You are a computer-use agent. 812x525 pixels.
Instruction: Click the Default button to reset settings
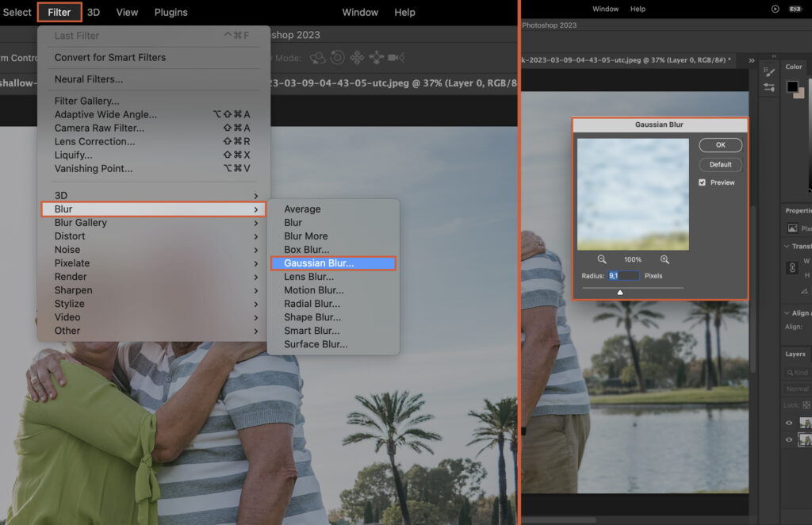720,164
